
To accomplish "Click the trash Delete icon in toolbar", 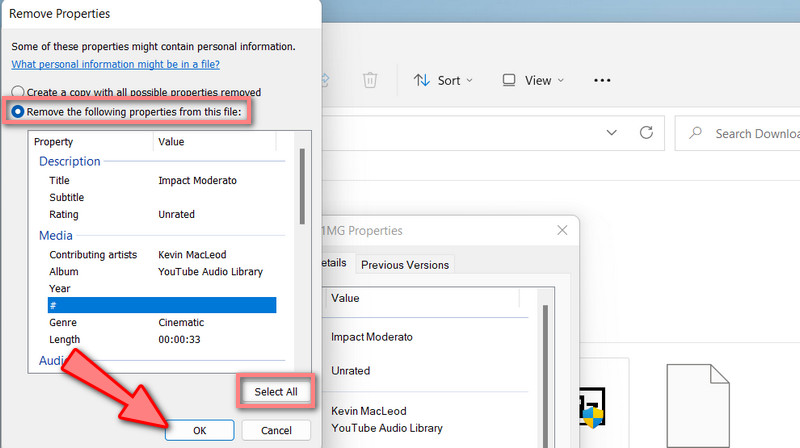I will [370, 80].
